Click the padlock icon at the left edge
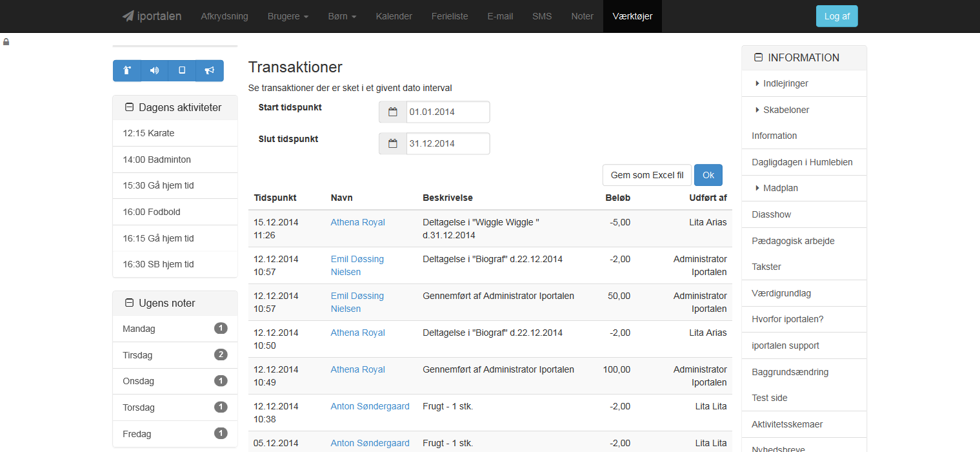The width and height of the screenshot is (980, 452). (x=6, y=42)
